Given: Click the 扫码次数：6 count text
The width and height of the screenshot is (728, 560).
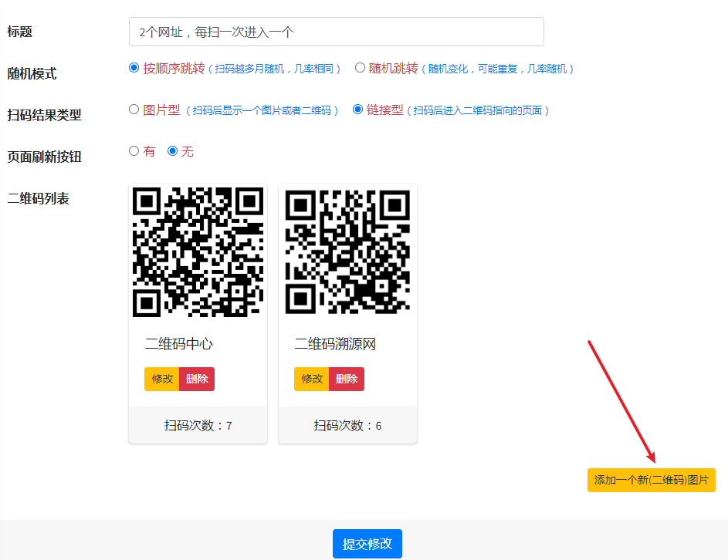Looking at the screenshot, I should point(347,426).
